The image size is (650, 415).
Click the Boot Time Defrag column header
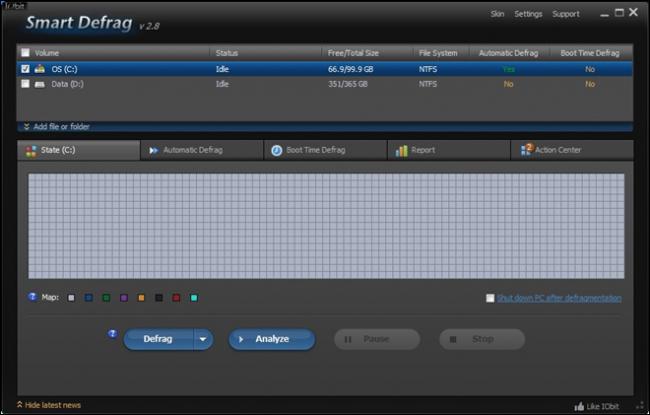[590, 53]
